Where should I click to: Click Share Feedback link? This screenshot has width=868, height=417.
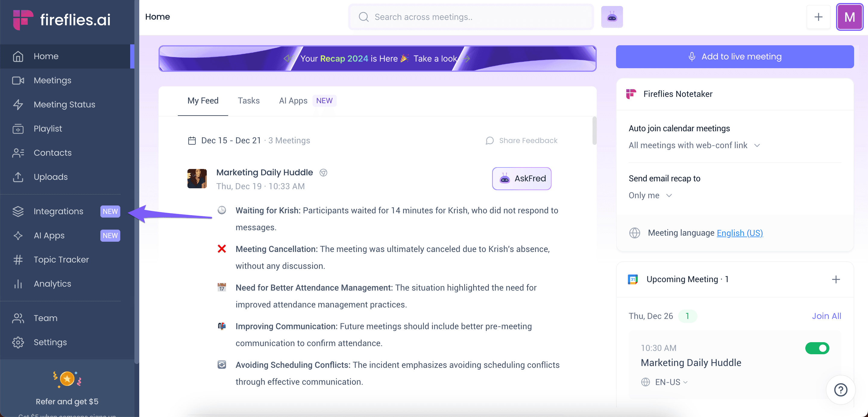[x=521, y=140]
